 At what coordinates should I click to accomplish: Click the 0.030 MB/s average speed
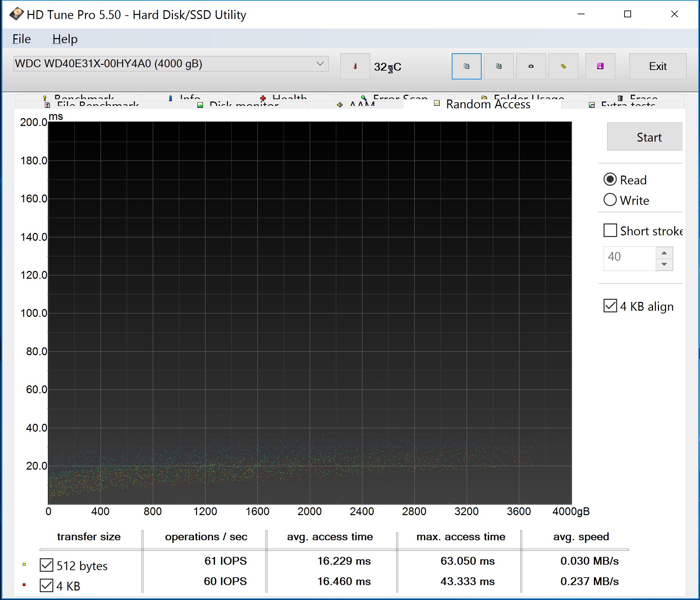click(x=590, y=561)
